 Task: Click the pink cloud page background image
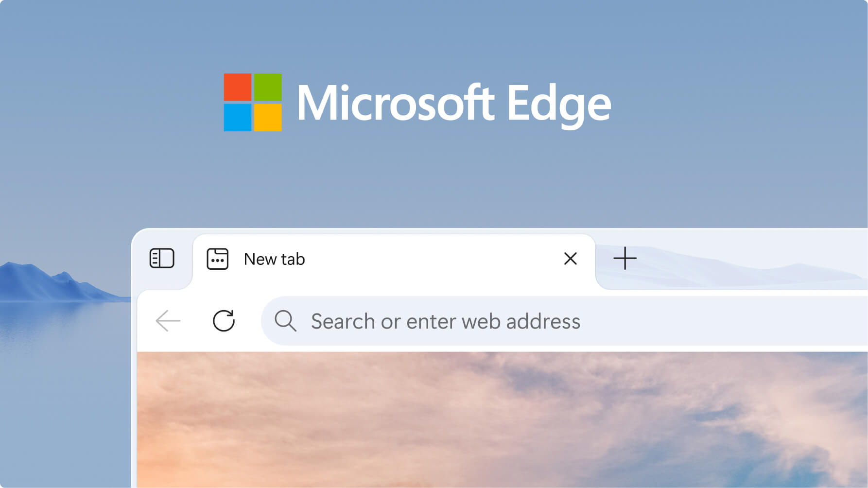pyautogui.click(x=486, y=418)
